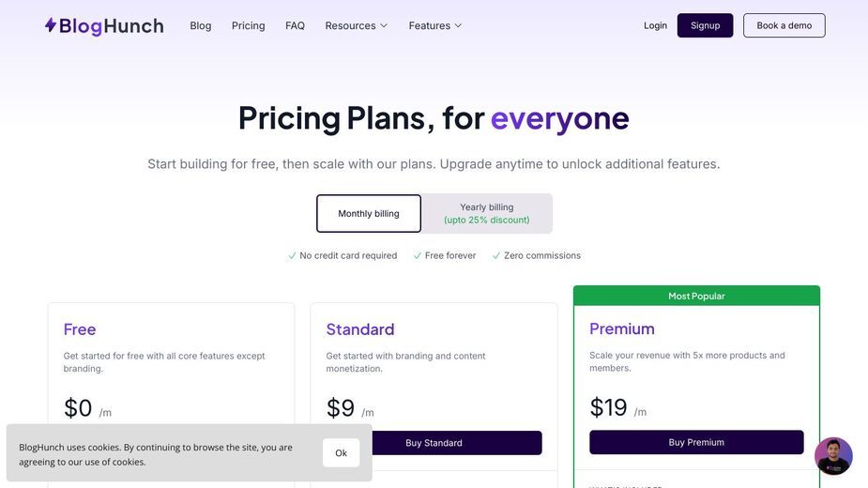Expand the Features dropdown menu
The width and height of the screenshot is (868, 488).
pyautogui.click(x=435, y=25)
